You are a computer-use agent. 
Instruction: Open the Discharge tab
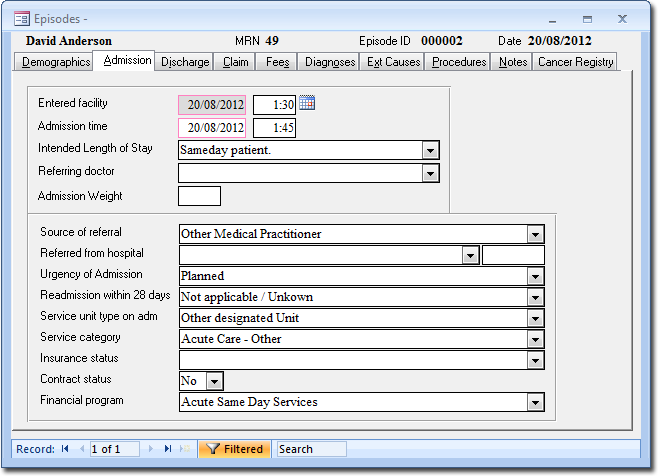185,62
